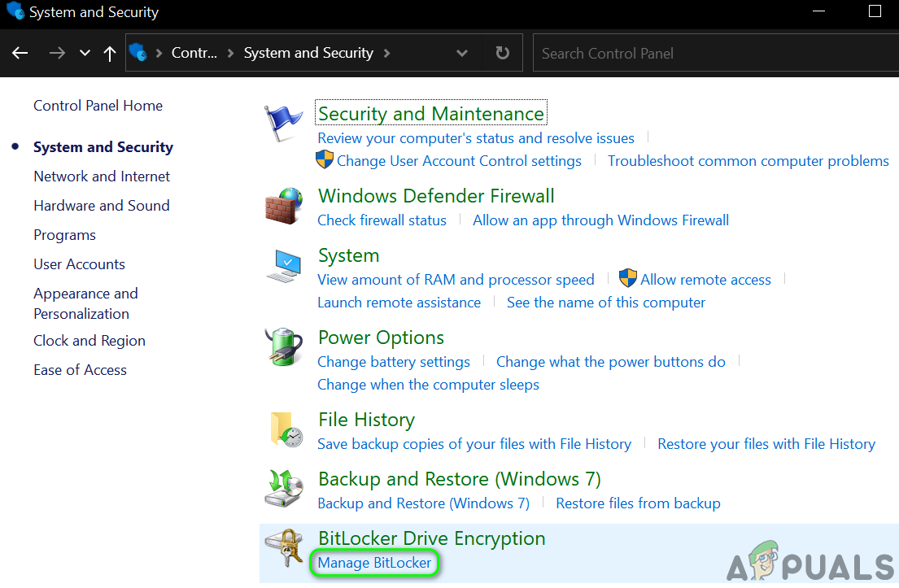
Task: Click the Backup and Restore icon
Action: coord(284,489)
